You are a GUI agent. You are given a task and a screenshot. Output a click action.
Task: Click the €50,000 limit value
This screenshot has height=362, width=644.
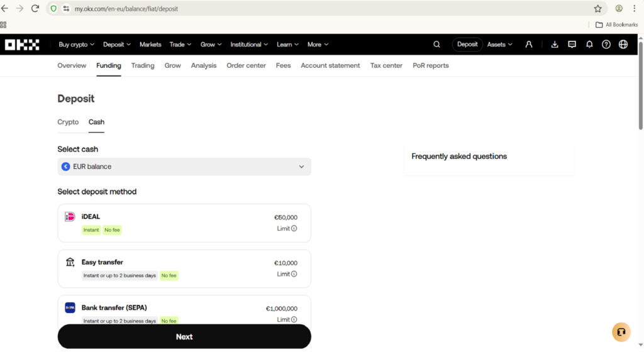(286, 217)
